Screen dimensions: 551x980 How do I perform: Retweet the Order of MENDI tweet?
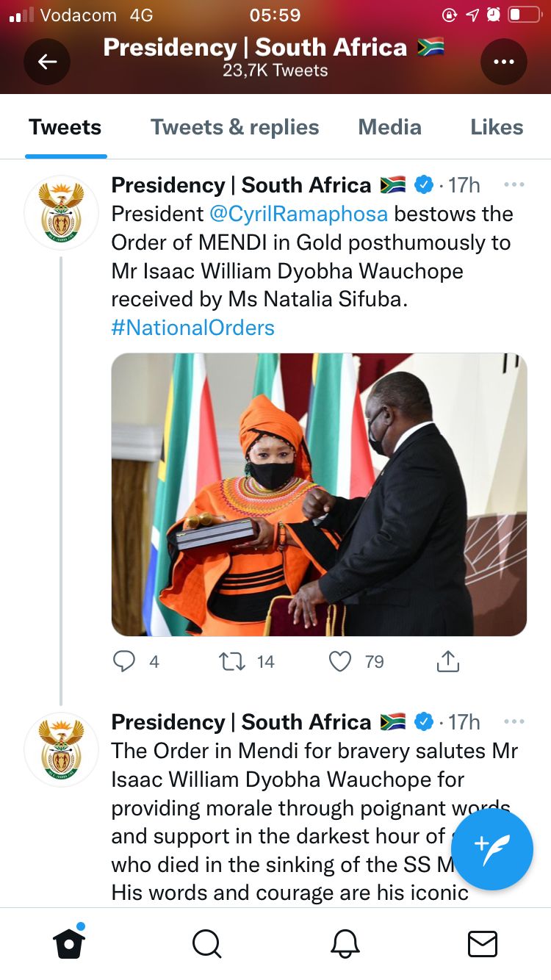[232, 662]
